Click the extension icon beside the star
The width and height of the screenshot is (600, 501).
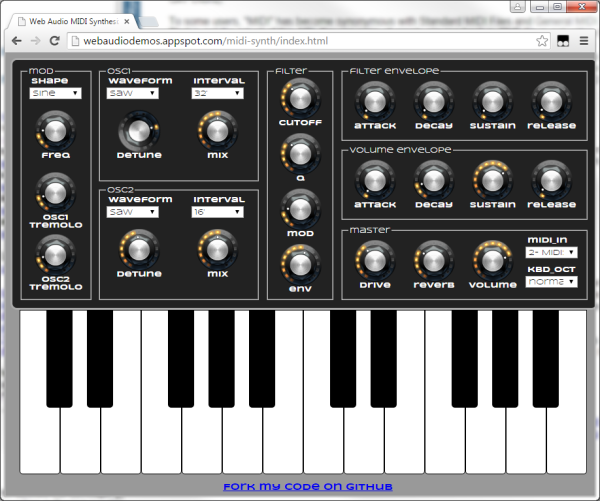(563, 41)
